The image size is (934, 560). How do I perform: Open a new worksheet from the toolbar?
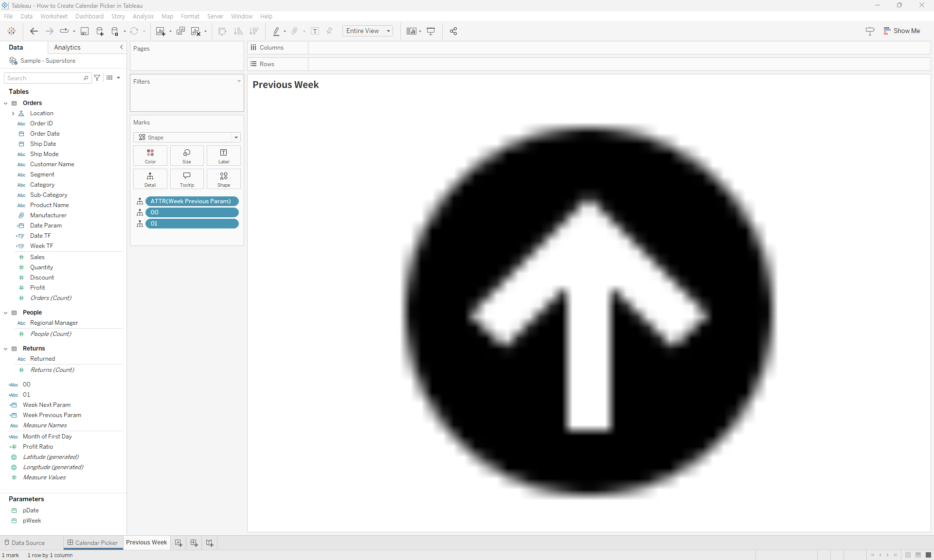tap(161, 31)
